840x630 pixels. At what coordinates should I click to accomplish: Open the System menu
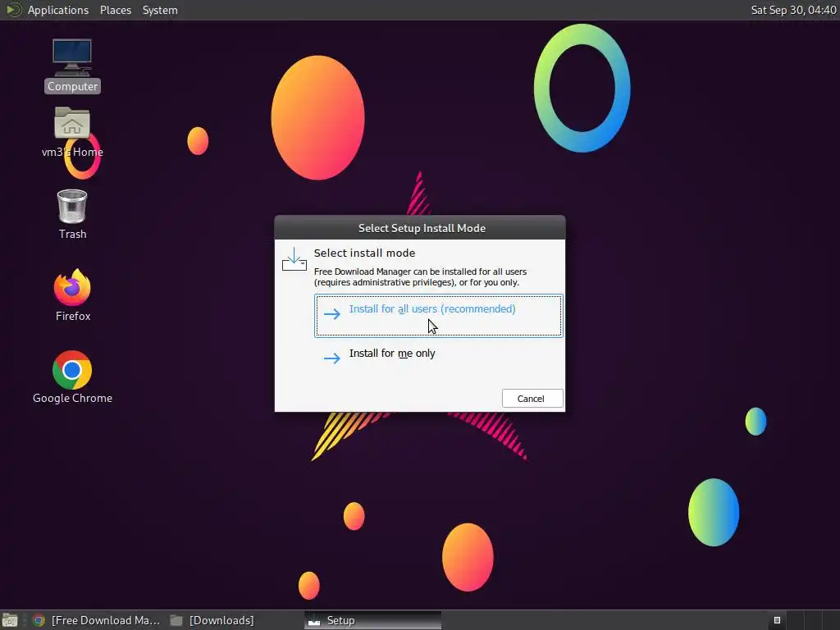point(160,10)
